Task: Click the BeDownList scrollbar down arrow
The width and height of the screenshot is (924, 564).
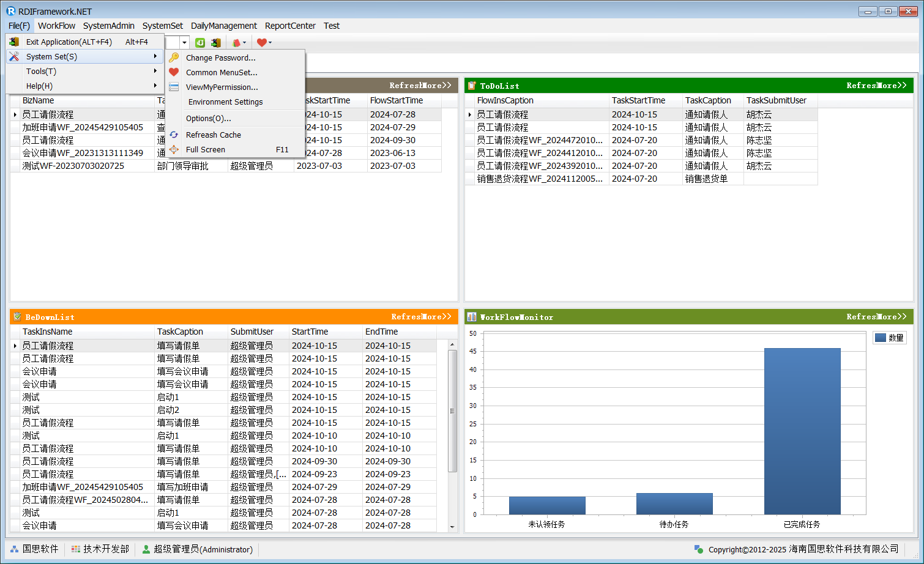Action: point(452,527)
